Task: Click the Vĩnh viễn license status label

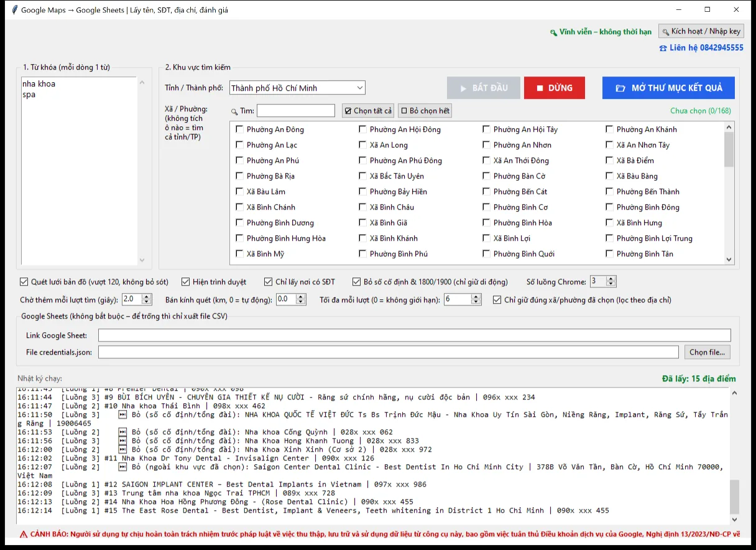Action: point(601,32)
